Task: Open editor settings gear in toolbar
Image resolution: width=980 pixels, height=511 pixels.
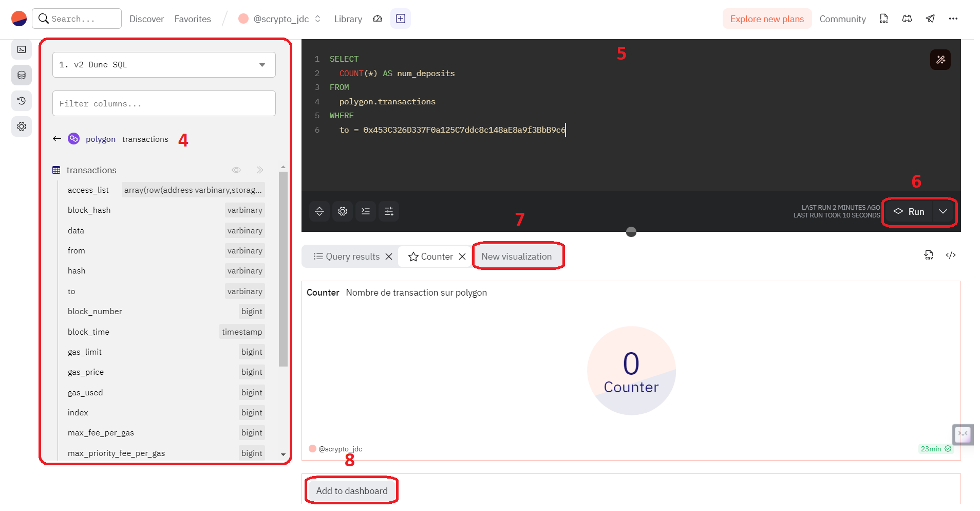Action: pyautogui.click(x=343, y=211)
